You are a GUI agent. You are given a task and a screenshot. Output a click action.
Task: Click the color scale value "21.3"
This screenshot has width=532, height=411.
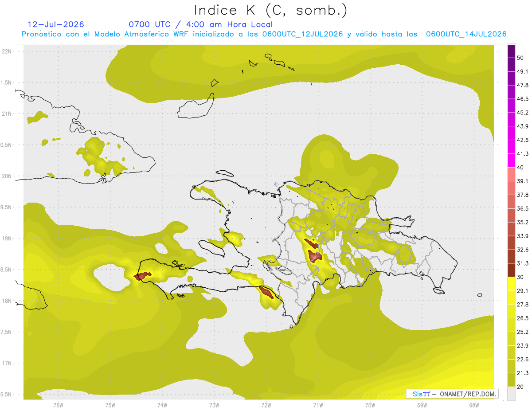522,373
